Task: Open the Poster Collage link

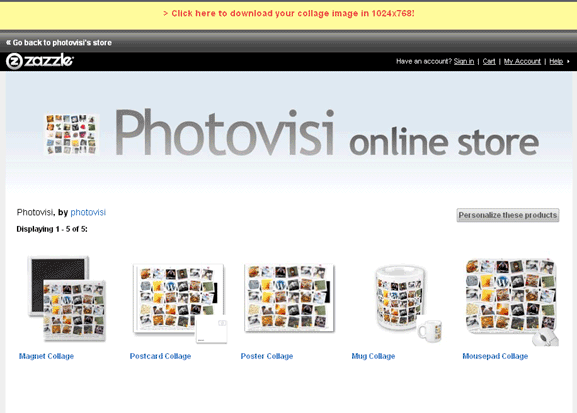Action: click(267, 356)
